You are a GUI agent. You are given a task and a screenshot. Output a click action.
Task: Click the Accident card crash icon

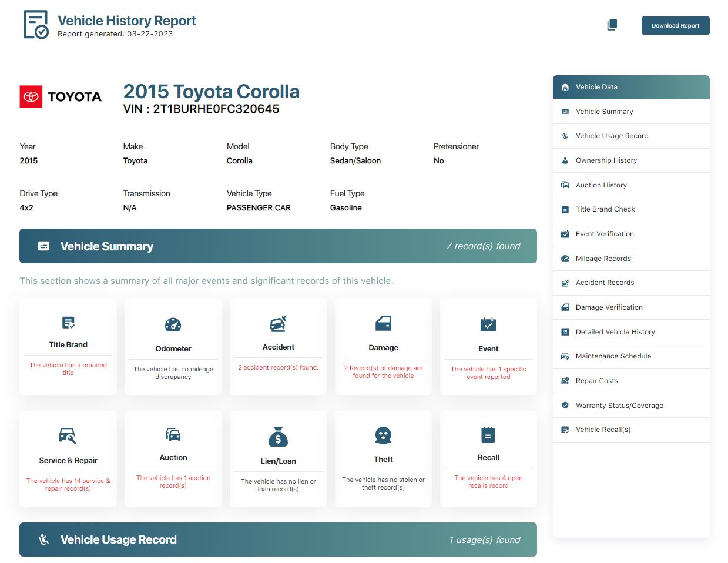[x=278, y=324]
